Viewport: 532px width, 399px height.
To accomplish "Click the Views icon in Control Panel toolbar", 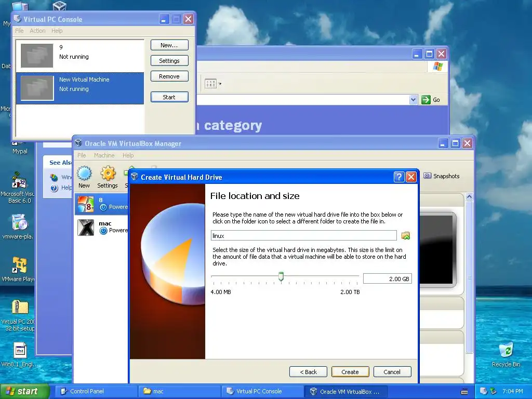I will click(x=210, y=84).
